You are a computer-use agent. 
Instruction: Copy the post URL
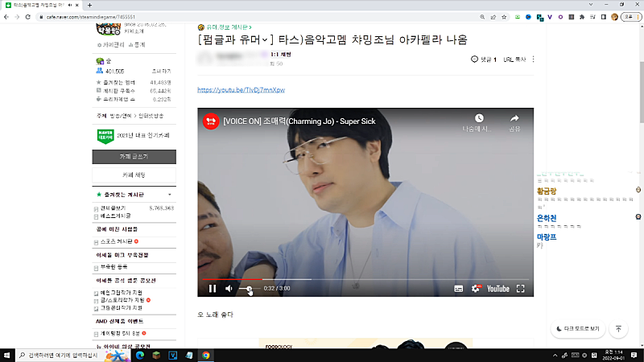(x=514, y=60)
